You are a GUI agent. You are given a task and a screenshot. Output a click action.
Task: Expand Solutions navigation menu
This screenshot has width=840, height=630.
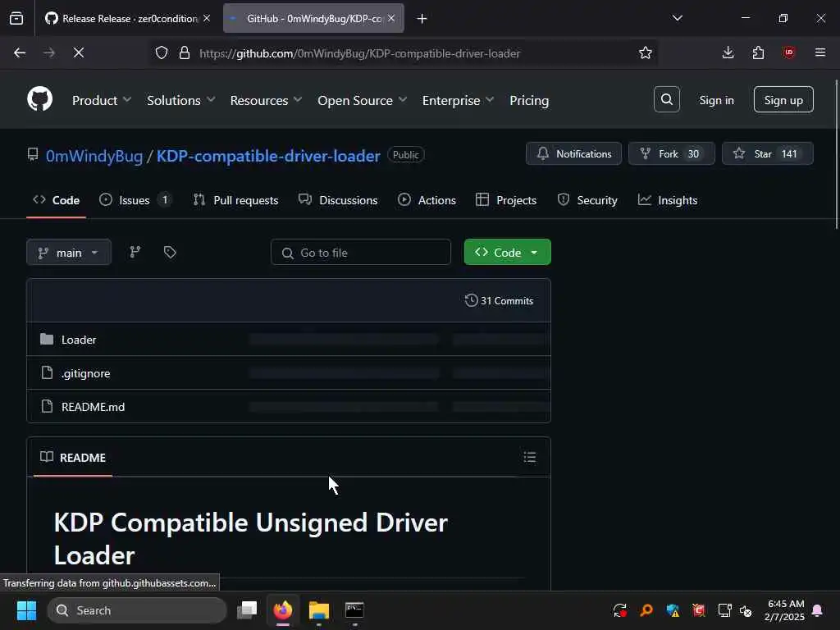180,100
